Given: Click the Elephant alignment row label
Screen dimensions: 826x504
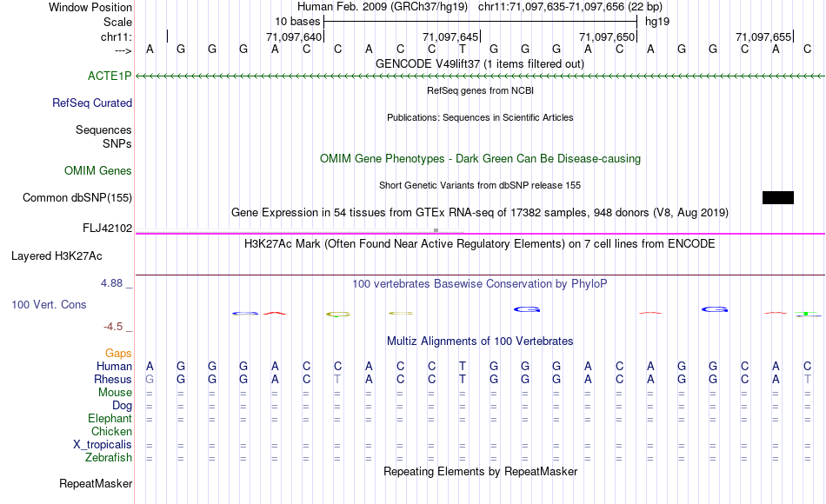Looking at the screenshot, I should (110, 418).
